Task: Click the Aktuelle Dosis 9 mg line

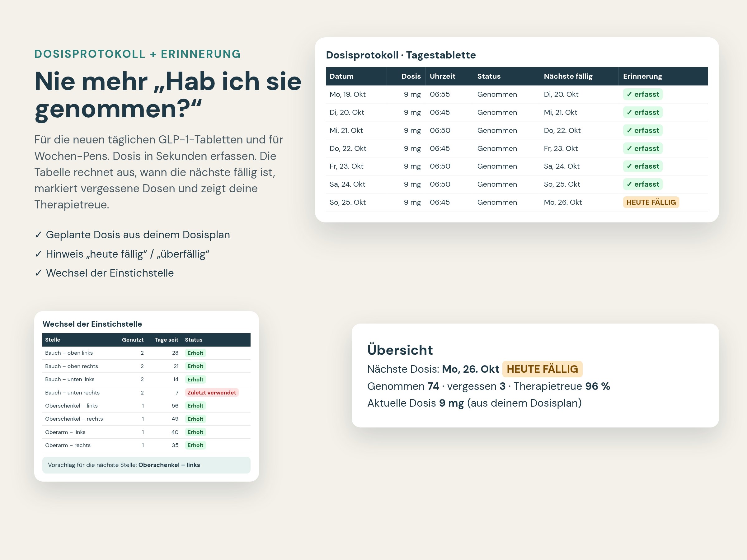Action: (x=474, y=403)
